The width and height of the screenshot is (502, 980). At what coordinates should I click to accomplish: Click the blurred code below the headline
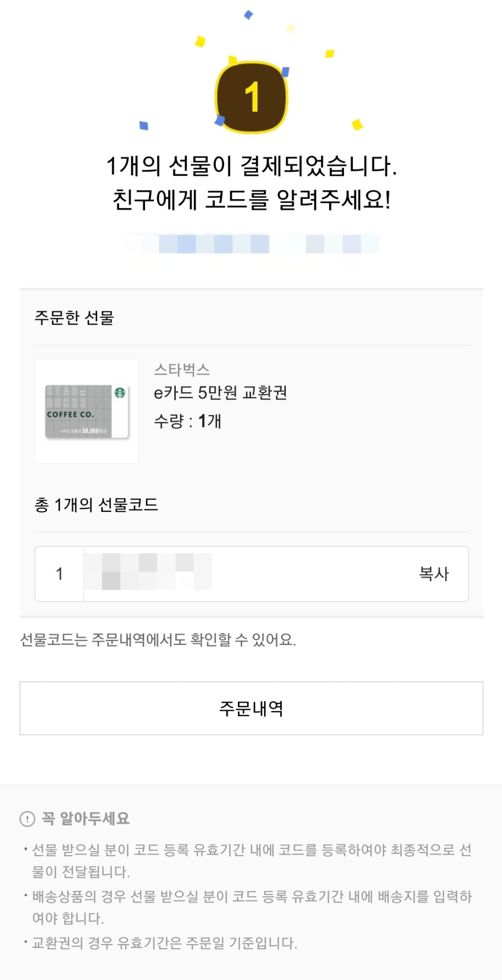[x=252, y=243]
